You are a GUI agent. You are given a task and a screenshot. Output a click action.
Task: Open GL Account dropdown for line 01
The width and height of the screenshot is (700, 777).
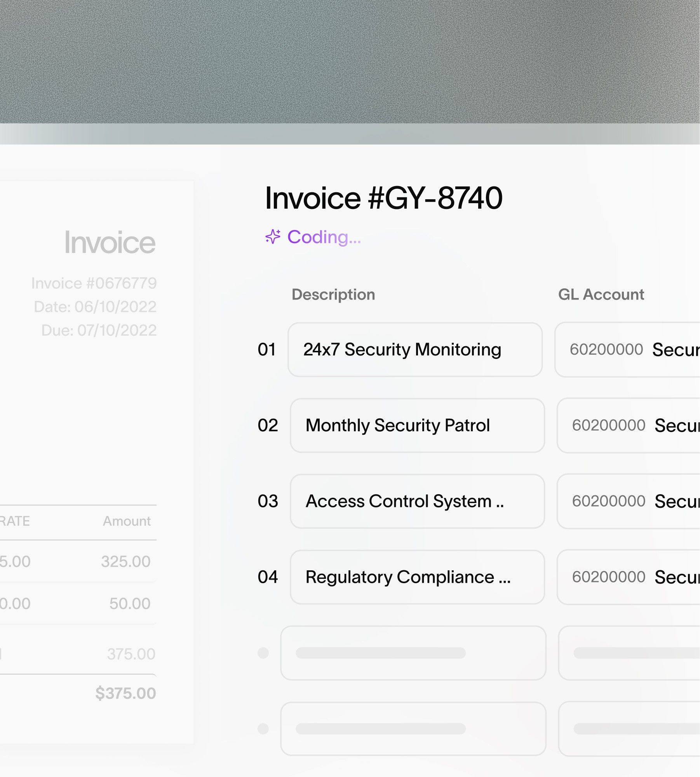tap(627, 349)
